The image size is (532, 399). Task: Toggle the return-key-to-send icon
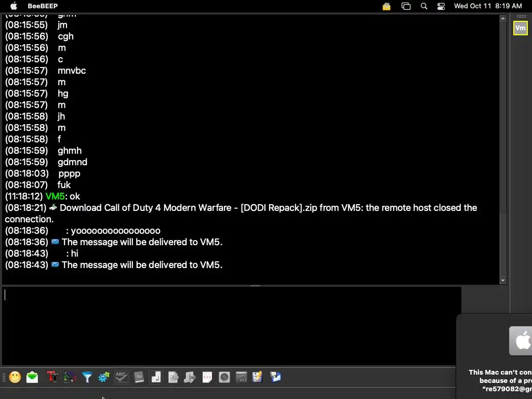(156, 377)
